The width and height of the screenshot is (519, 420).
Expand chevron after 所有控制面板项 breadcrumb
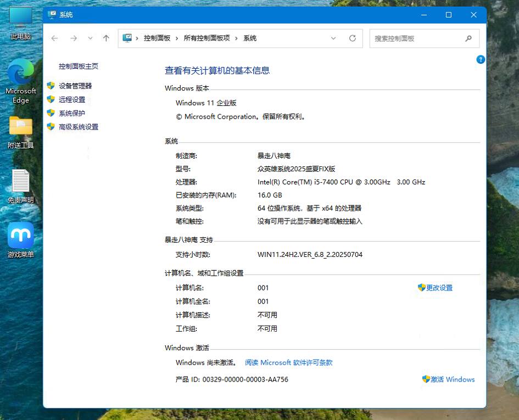point(236,38)
